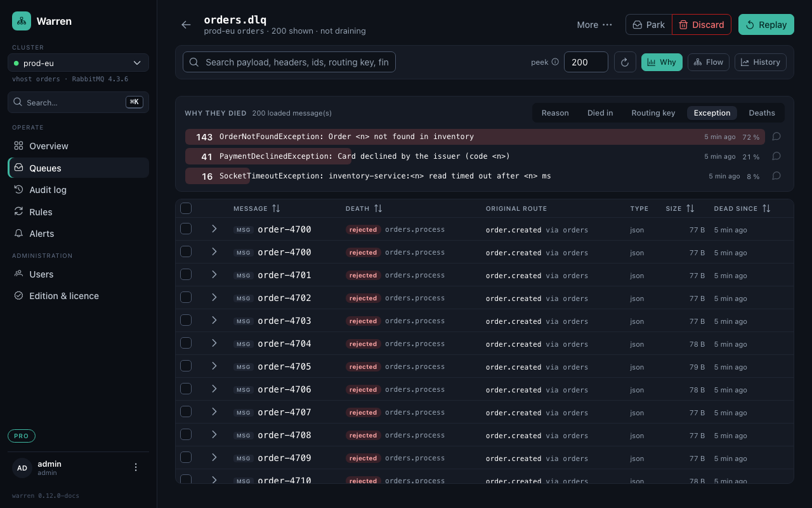Sort by Death column sort icon

point(378,208)
